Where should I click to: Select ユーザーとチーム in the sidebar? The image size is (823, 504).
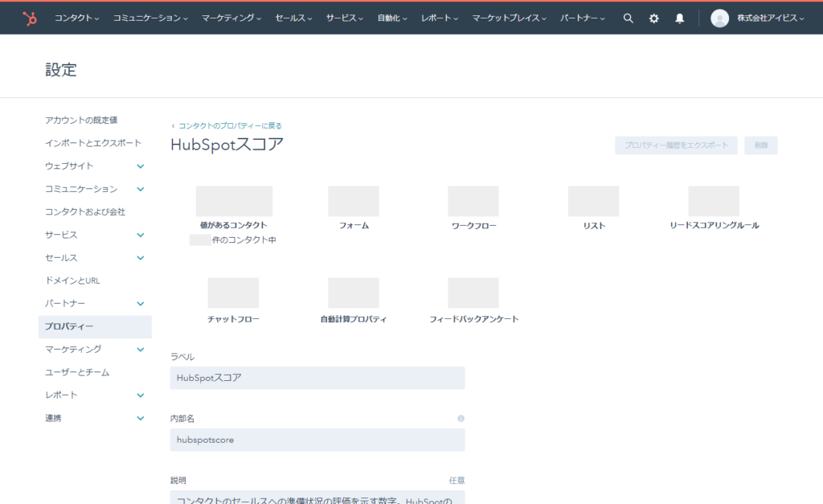pyautogui.click(x=77, y=372)
